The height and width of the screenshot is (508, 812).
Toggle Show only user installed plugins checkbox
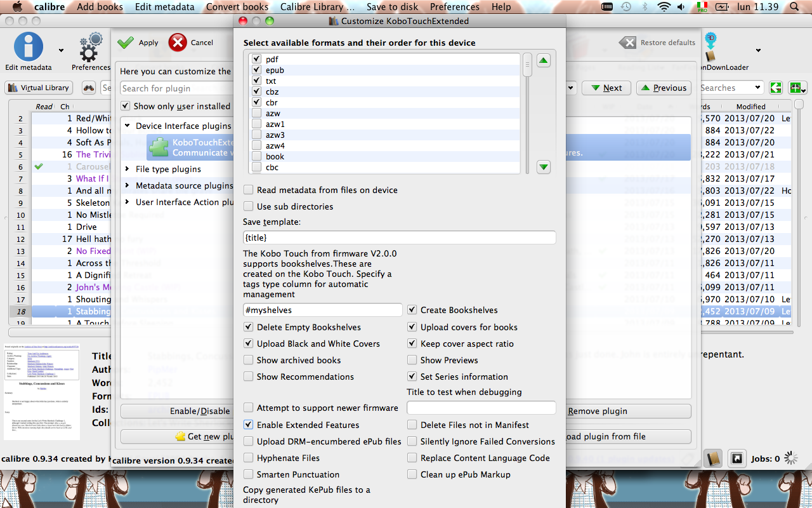tap(126, 106)
